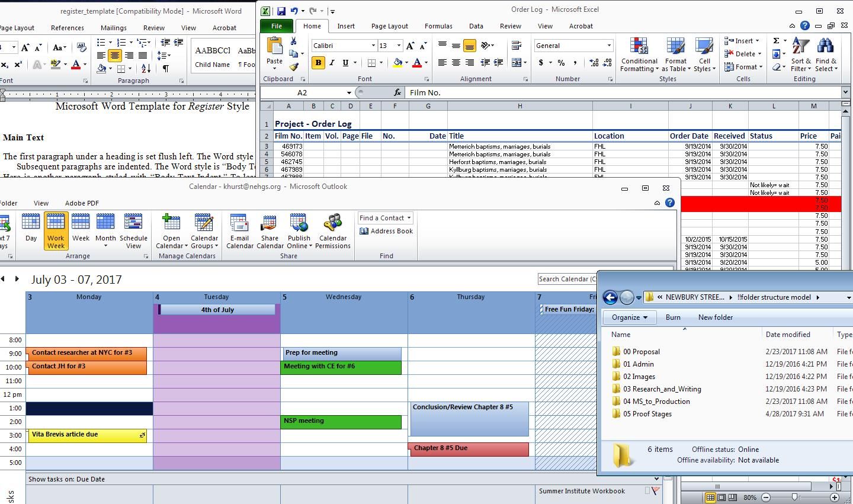Open the Excel File tab
This screenshot has width=853, height=504.
pos(277,26)
